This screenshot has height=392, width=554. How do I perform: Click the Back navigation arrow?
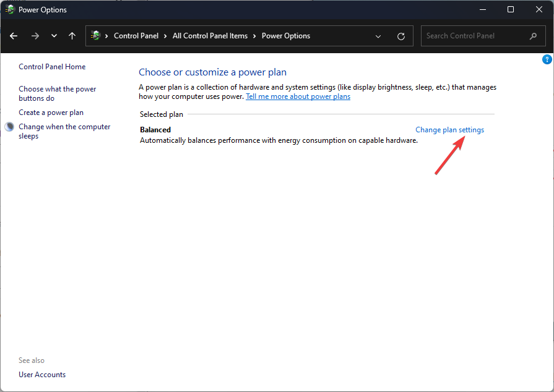[x=14, y=36]
